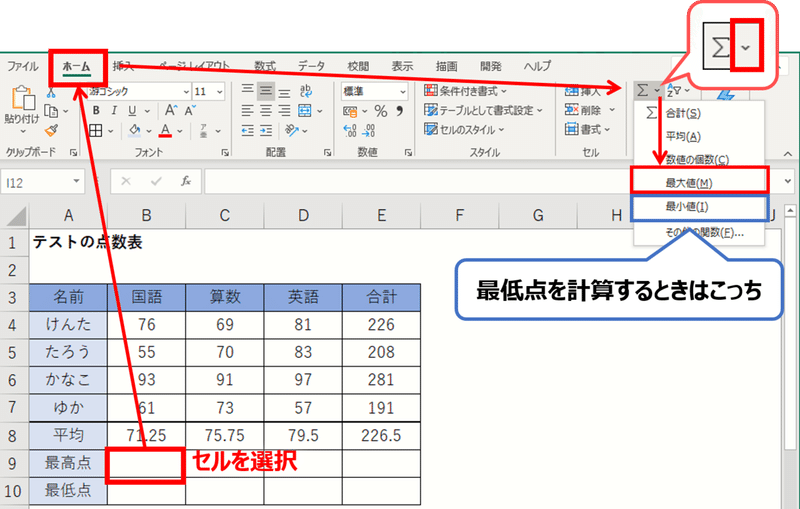Align text left
800x509 pixels.
tap(247, 111)
